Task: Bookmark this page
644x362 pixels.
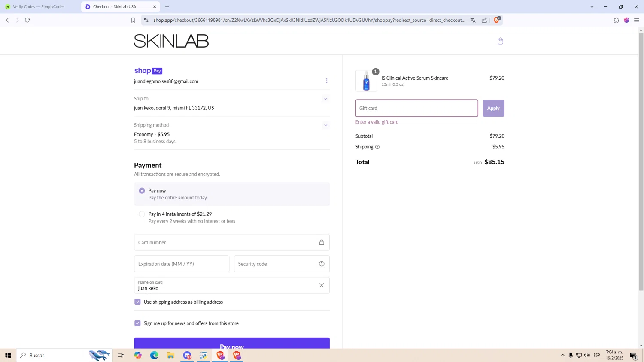Action: [x=133, y=20]
